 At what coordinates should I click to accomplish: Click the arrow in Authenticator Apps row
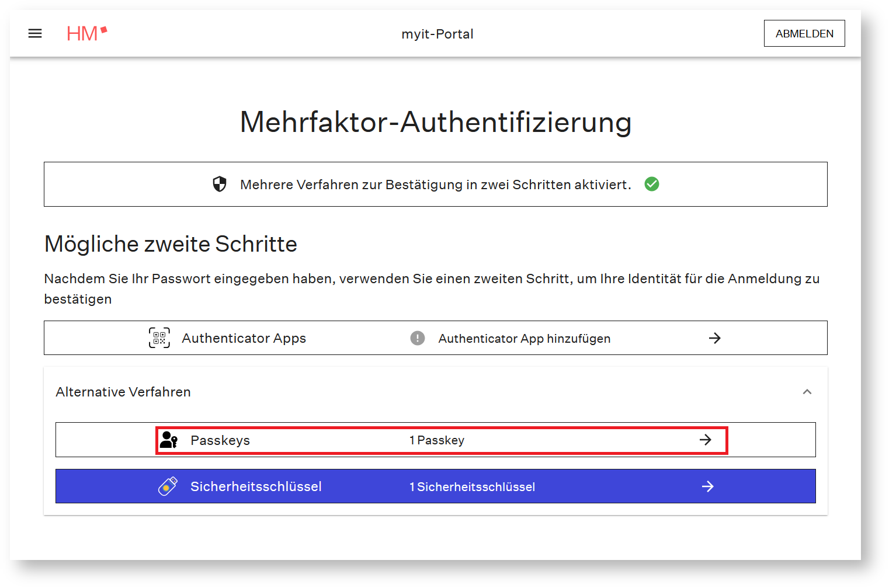click(714, 338)
